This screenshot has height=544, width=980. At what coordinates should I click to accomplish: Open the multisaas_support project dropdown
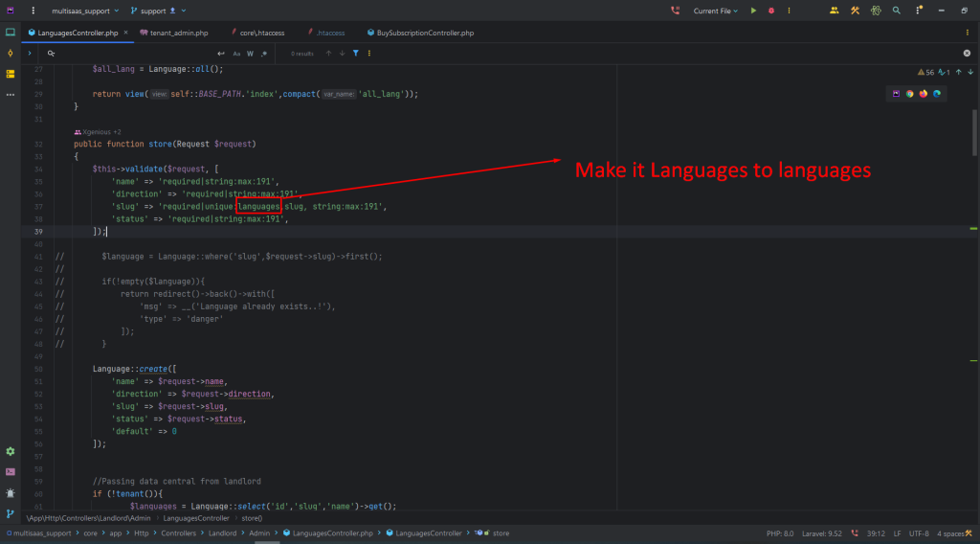coord(84,11)
